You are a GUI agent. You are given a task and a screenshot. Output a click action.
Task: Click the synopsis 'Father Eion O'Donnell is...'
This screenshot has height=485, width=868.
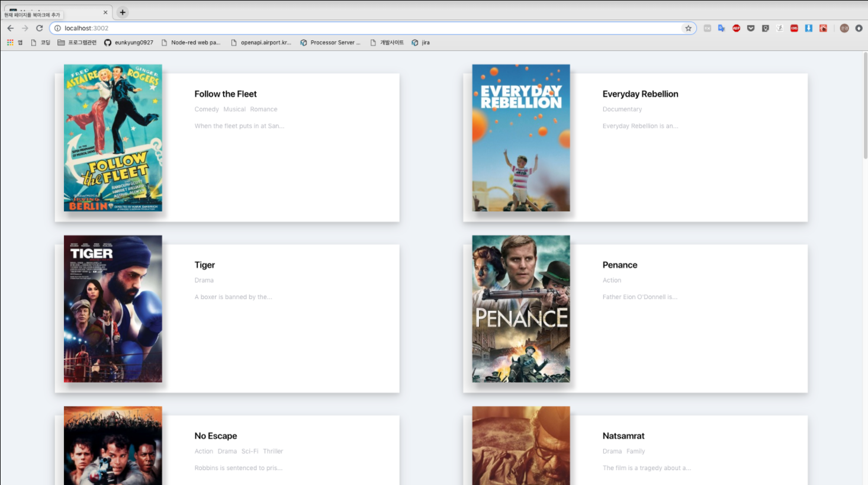640,297
